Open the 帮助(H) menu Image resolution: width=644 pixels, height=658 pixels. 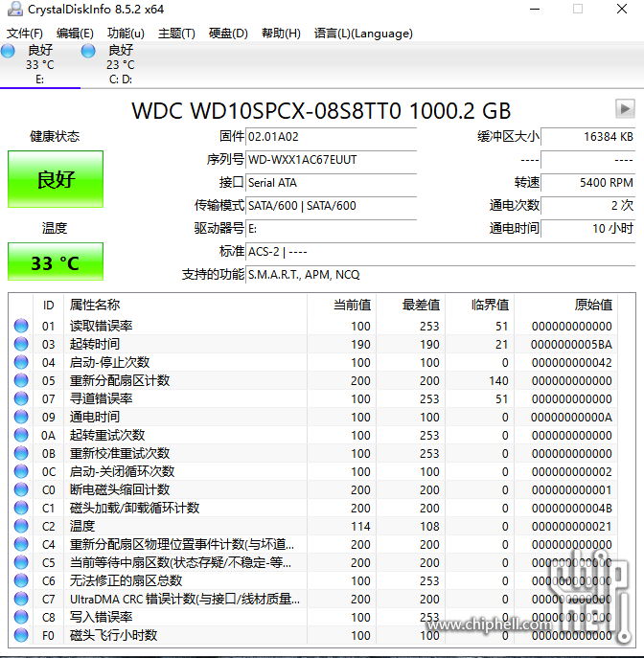(281, 34)
